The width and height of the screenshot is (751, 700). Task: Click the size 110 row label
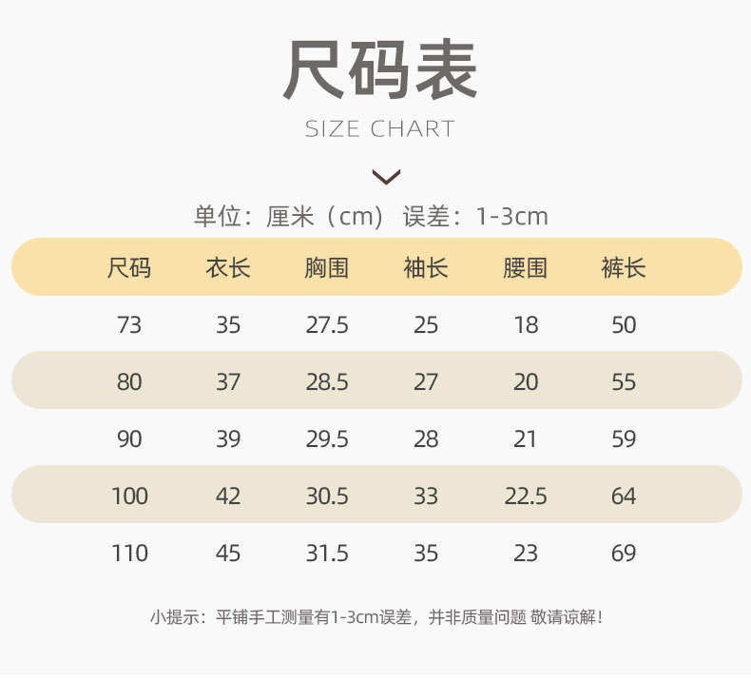click(x=129, y=554)
